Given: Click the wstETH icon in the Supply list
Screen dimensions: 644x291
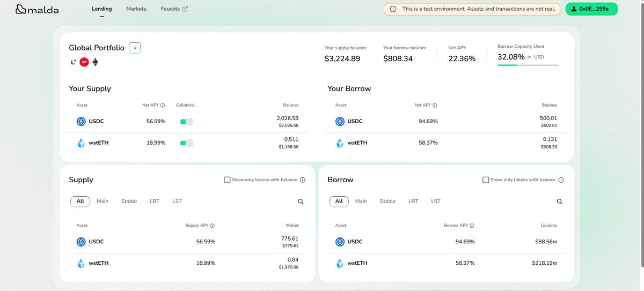Looking at the screenshot, I should (x=81, y=263).
